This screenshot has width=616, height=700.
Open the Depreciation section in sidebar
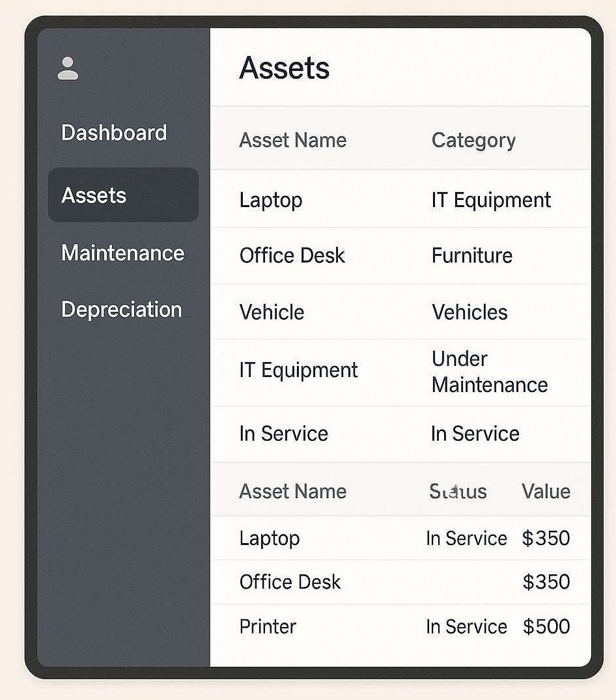[121, 309]
